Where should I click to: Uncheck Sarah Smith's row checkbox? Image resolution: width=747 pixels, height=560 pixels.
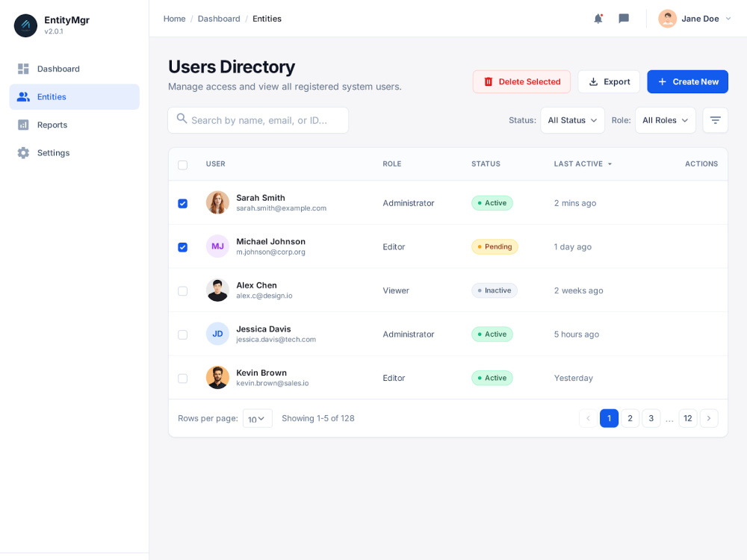(183, 203)
